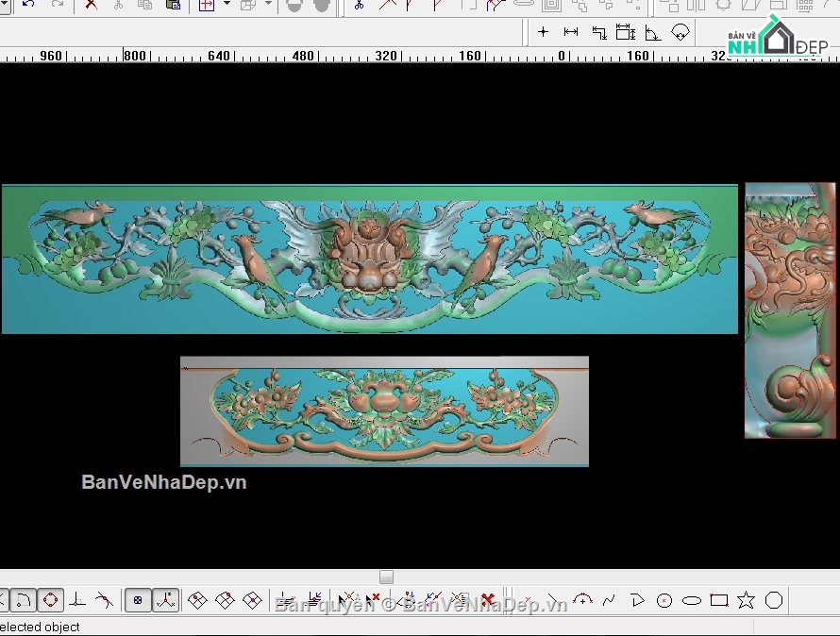
Task: Select the smaller floral relief panel
Action: tap(384, 410)
